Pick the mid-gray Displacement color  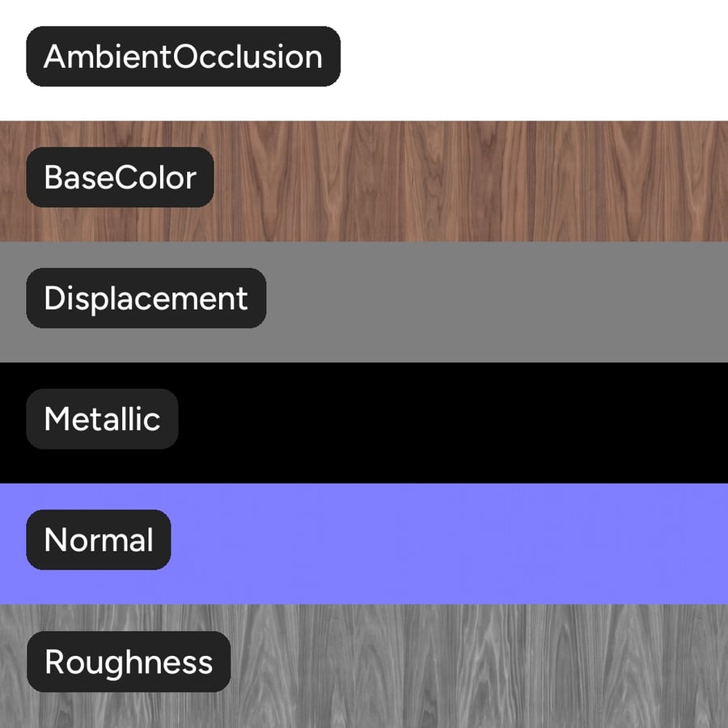(x=497, y=302)
